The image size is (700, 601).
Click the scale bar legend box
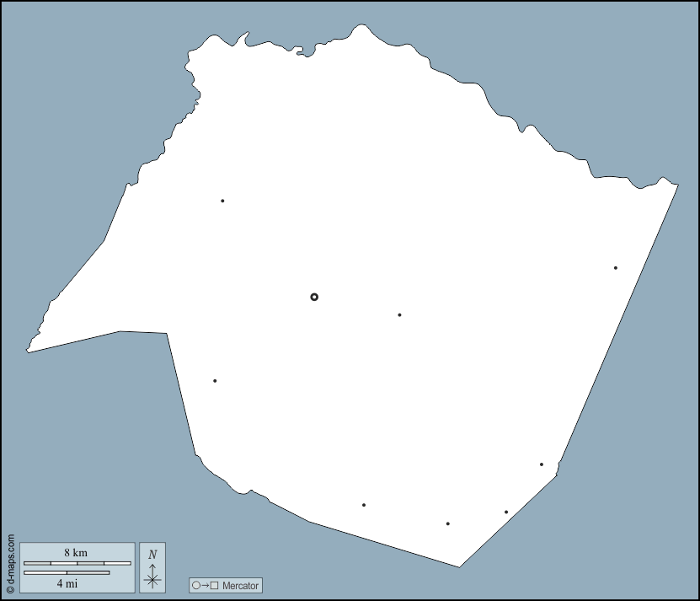coord(78,567)
